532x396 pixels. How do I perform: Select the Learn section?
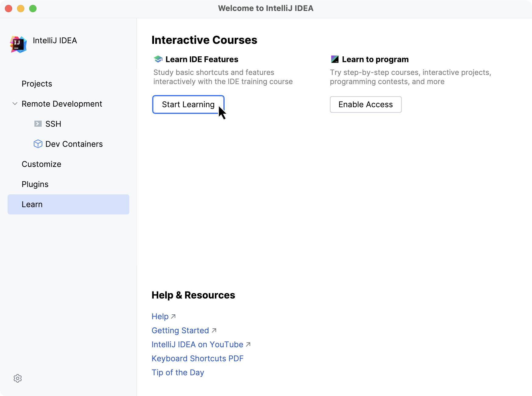[68, 204]
